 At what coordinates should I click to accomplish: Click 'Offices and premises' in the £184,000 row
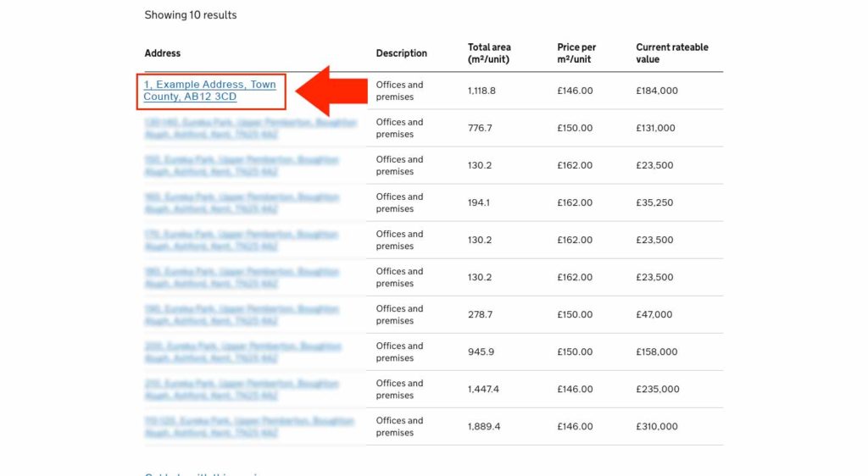pos(400,91)
